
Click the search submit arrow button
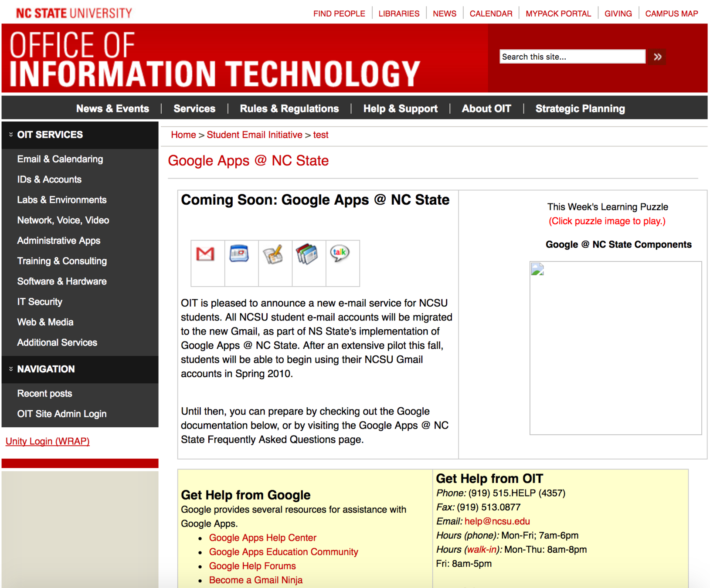(657, 57)
